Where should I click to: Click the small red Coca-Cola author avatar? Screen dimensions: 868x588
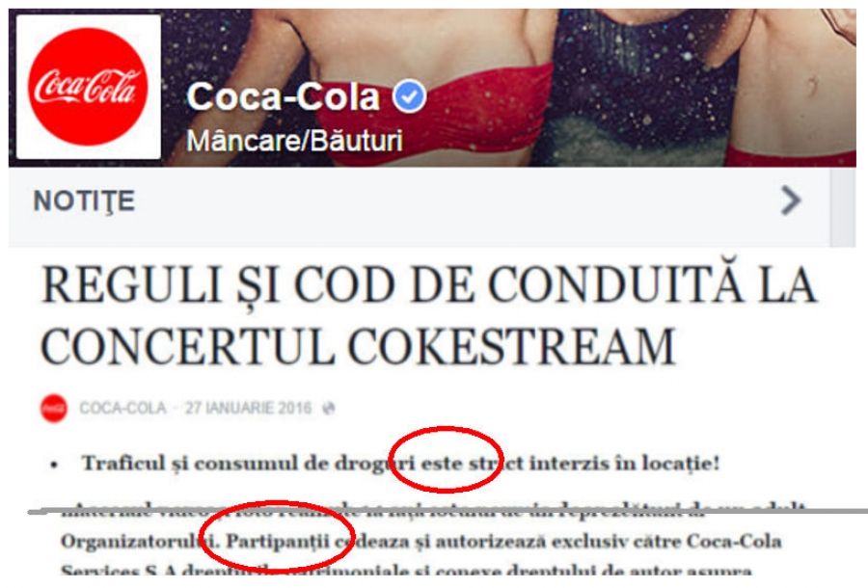54,408
